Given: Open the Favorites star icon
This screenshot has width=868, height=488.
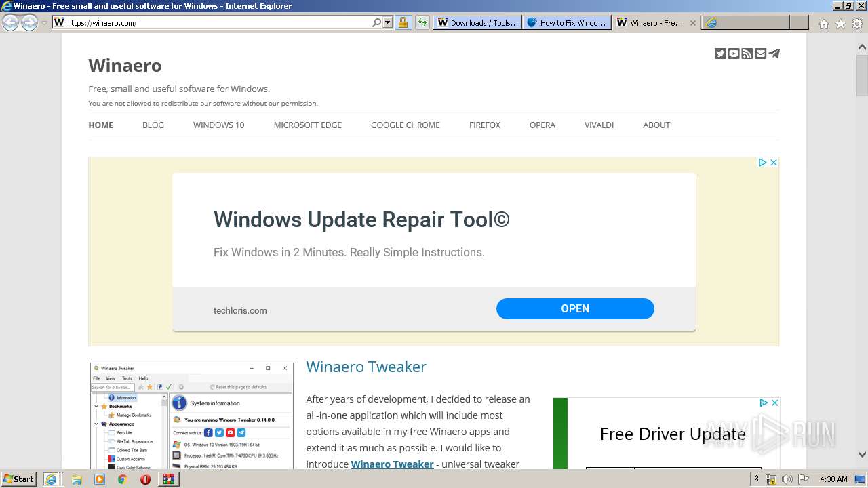Looking at the screenshot, I should point(840,24).
